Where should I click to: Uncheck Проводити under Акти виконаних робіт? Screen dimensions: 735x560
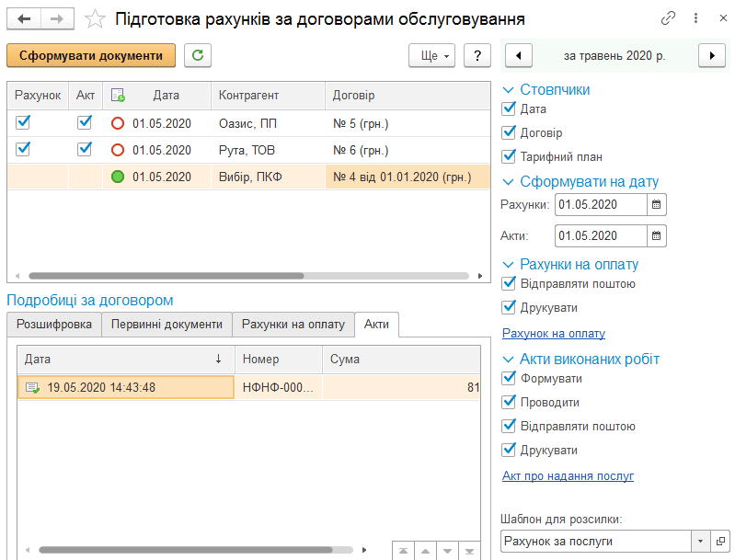[x=509, y=402]
